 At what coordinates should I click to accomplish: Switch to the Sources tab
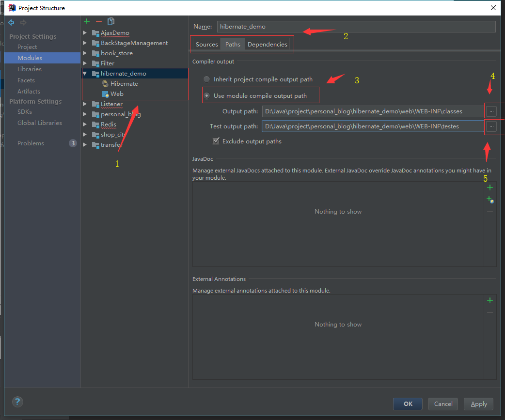pos(206,45)
